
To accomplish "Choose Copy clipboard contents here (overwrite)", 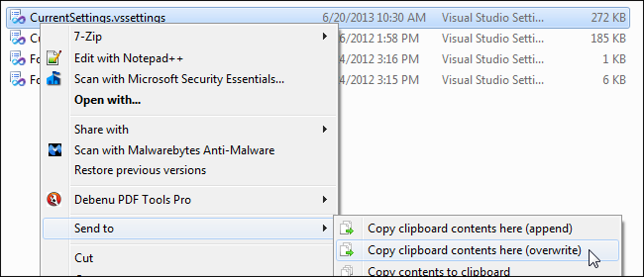I will (474, 250).
